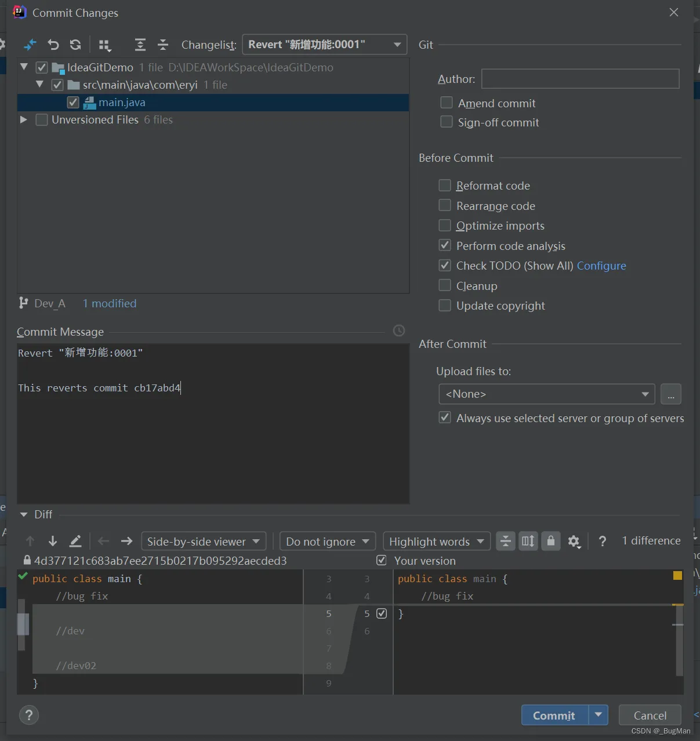Click the IntelliJ logo in title bar
The height and width of the screenshot is (741, 700).
coord(20,12)
